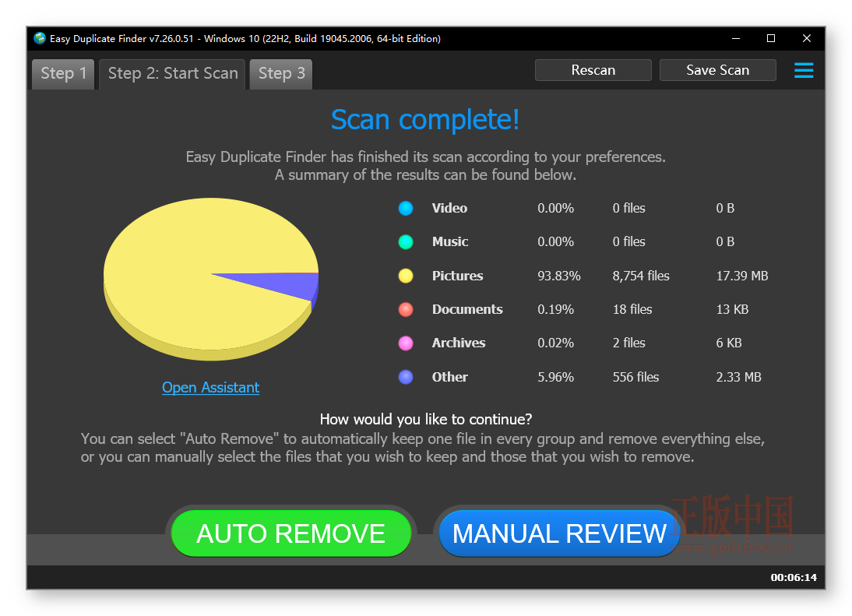
Task: Click the 2 files count
Action: pos(629,343)
